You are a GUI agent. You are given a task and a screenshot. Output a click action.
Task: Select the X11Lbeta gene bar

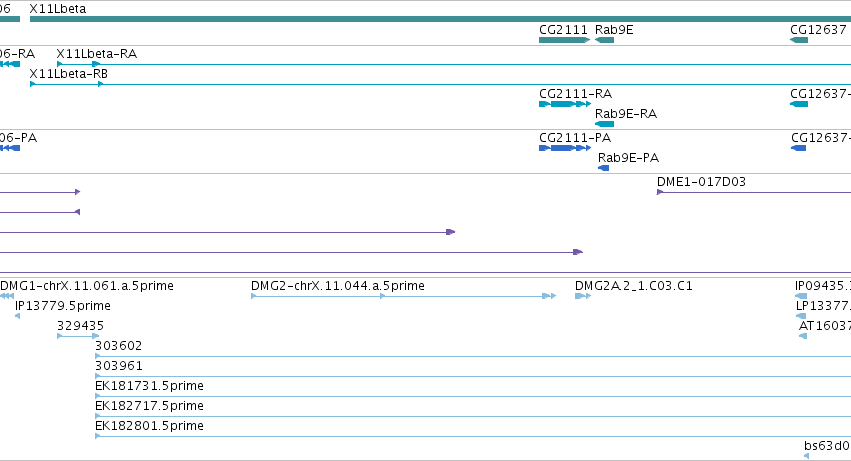[440, 19]
